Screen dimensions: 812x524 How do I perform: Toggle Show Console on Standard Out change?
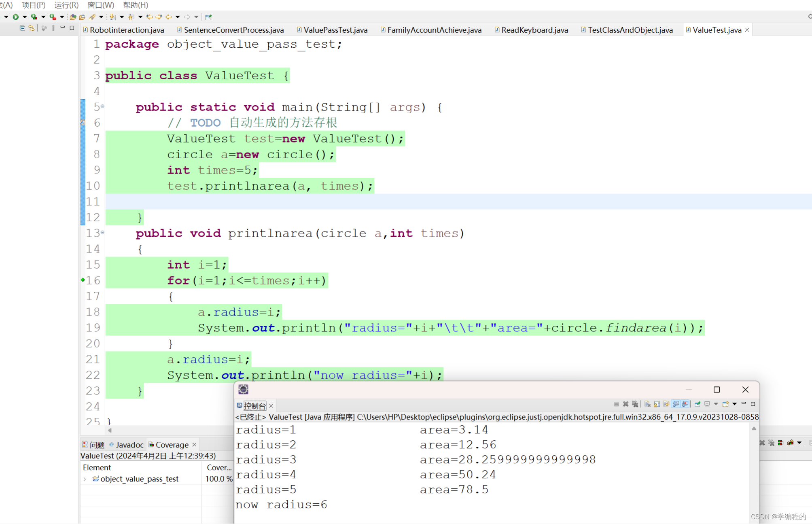coord(675,404)
